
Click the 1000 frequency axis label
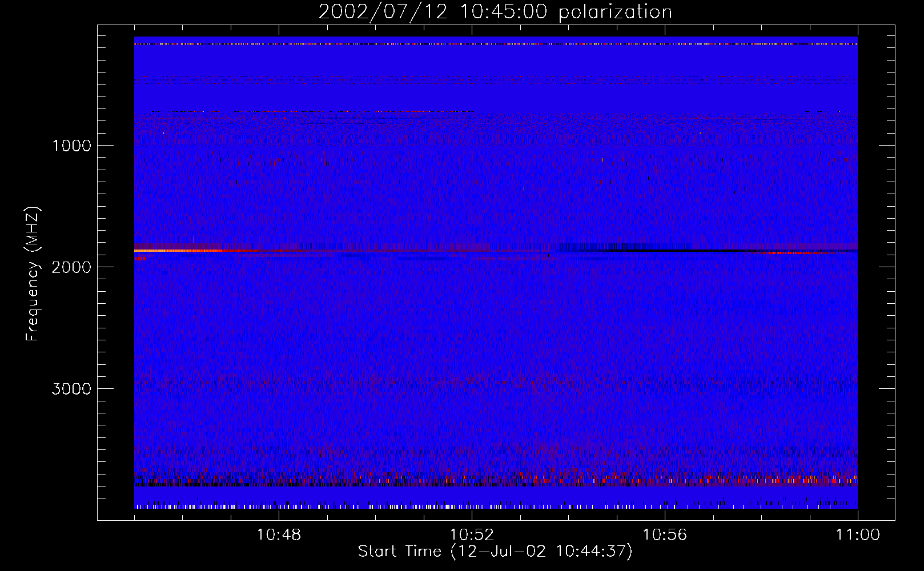(x=71, y=146)
